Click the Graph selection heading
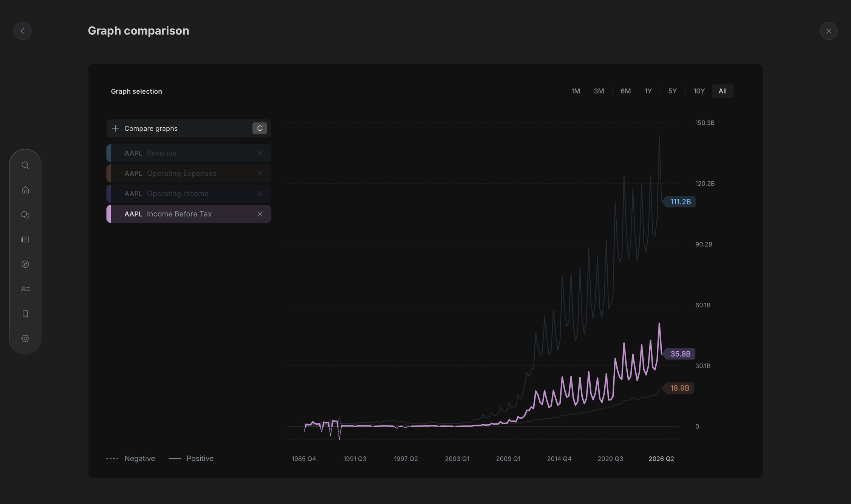This screenshot has width=851, height=504. (136, 91)
